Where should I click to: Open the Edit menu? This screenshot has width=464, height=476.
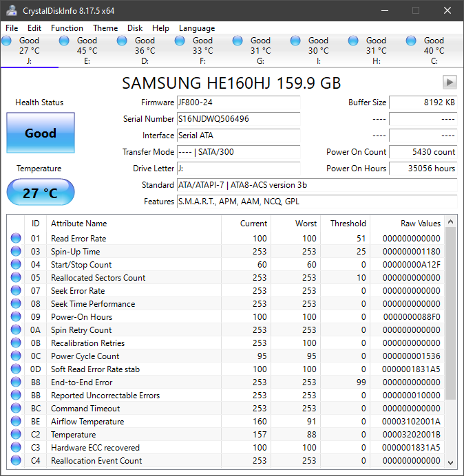click(x=34, y=28)
